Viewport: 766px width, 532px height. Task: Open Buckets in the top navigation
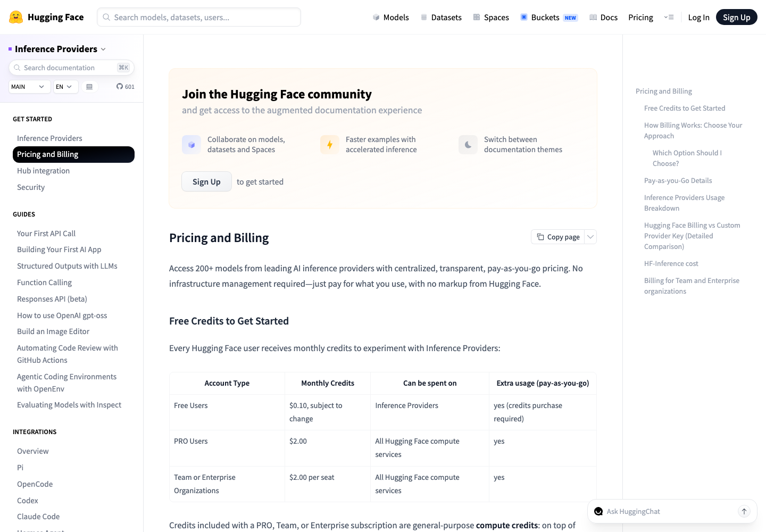tap(549, 17)
